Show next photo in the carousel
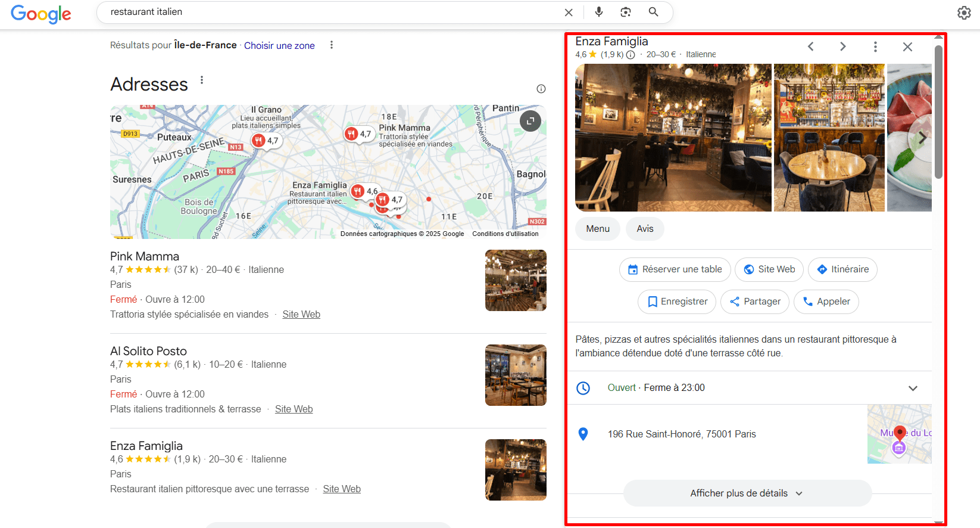 pyautogui.click(x=921, y=138)
